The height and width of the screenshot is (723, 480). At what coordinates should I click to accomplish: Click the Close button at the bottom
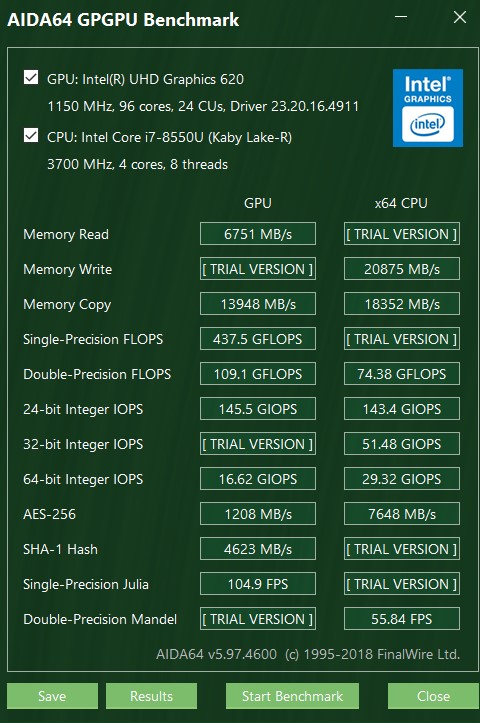433,696
